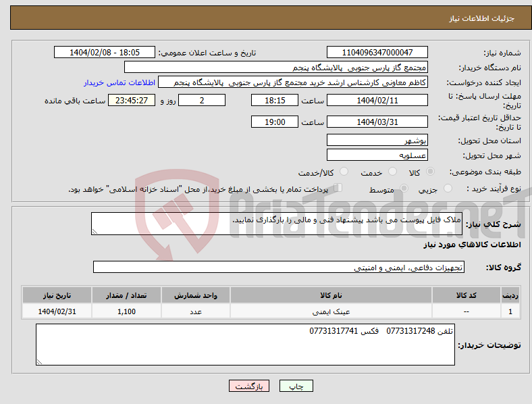The height and width of the screenshot is (404, 532).
Task: Select the جزیی purchase type radio
Action: [448, 188]
